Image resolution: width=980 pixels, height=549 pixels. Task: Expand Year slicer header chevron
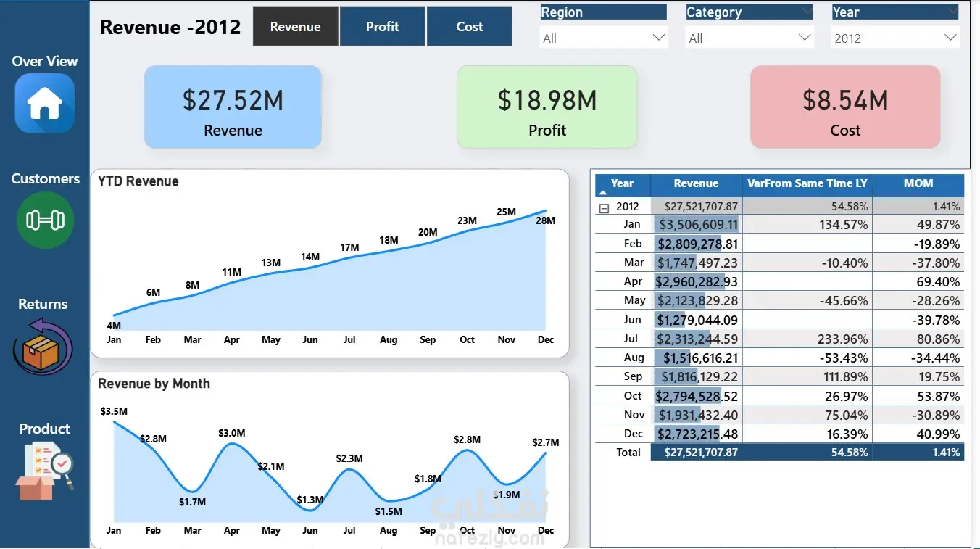(x=952, y=12)
